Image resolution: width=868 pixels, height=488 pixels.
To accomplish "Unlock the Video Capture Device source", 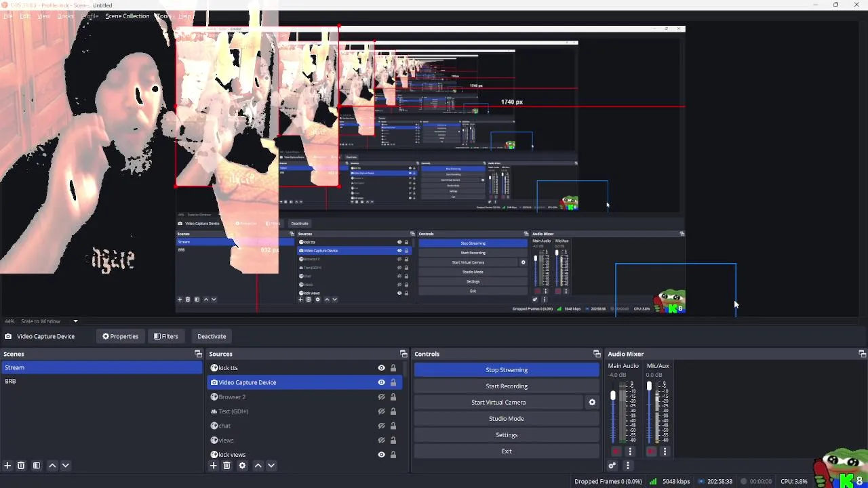I will 393,382.
